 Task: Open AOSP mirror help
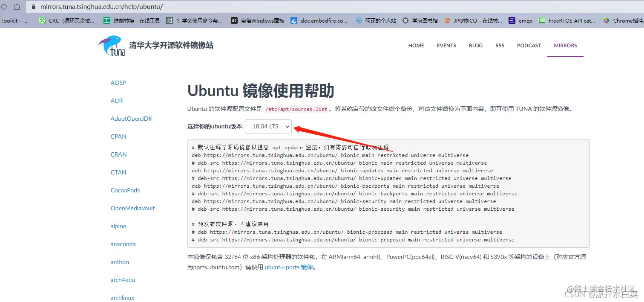(118, 83)
